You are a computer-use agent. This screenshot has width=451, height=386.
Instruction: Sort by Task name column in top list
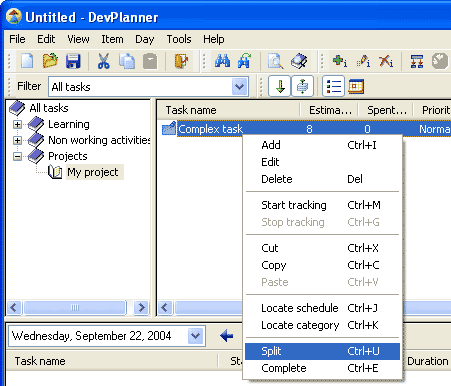coord(228,110)
